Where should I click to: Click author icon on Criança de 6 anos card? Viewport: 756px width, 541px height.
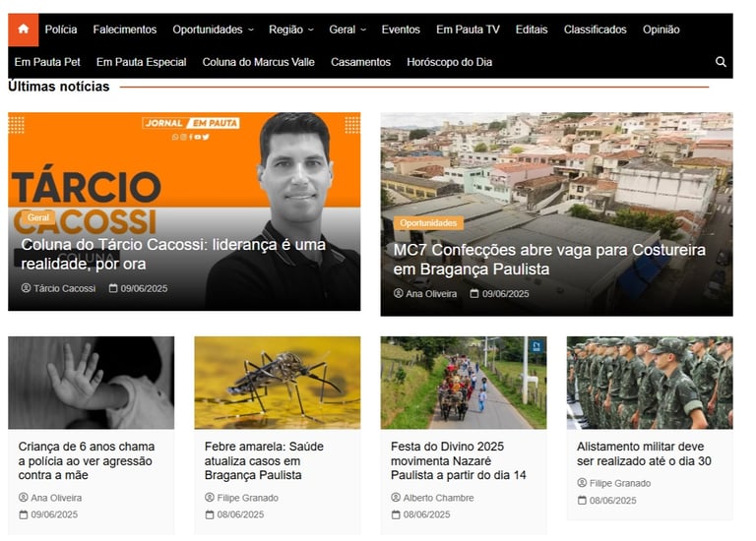click(24, 497)
